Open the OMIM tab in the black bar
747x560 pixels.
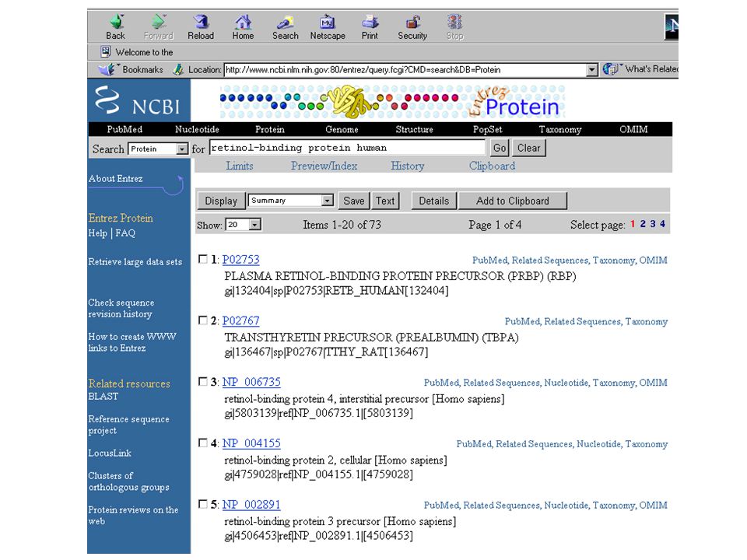[x=633, y=130]
